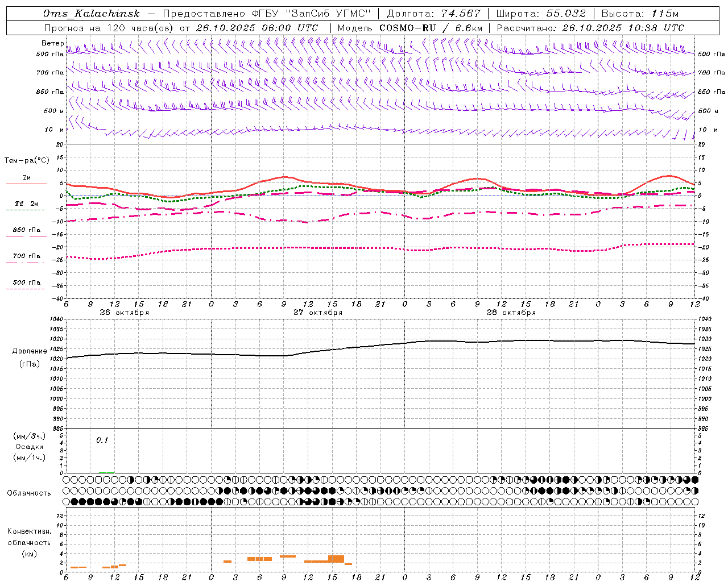Click the (мм/3ч.) precipitation unit label

30,436
